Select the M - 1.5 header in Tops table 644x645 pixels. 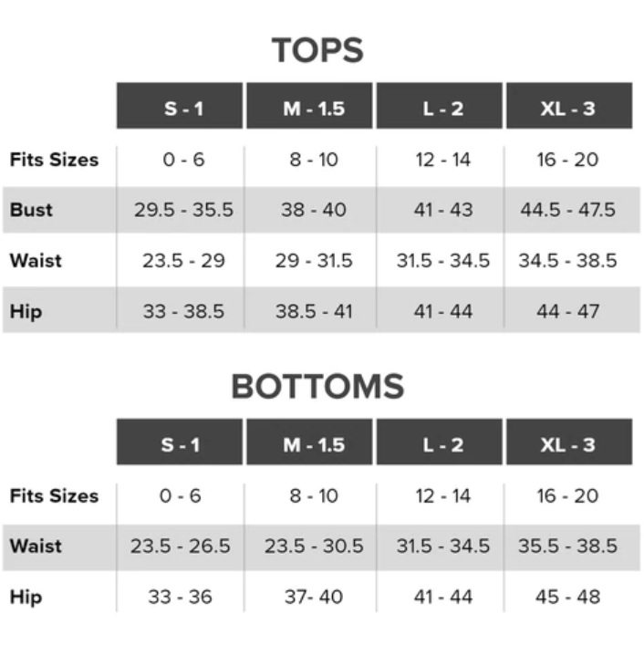tap(309, 106)
